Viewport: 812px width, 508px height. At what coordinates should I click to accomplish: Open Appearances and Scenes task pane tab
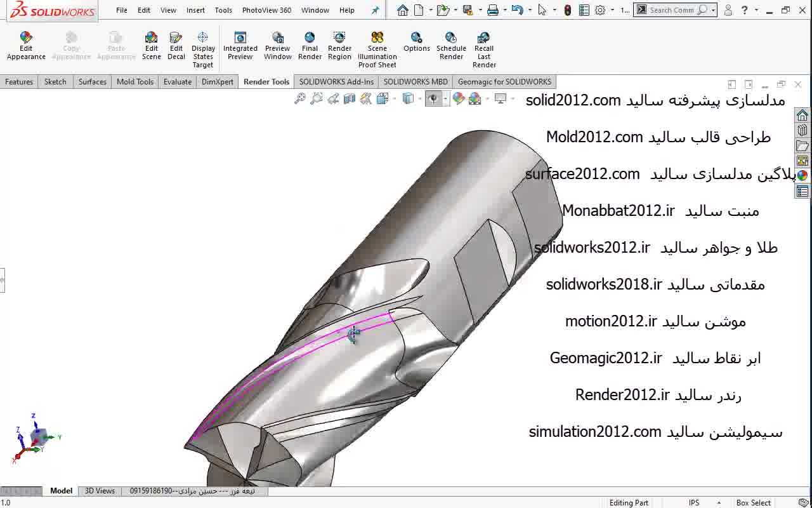point(802,176)
